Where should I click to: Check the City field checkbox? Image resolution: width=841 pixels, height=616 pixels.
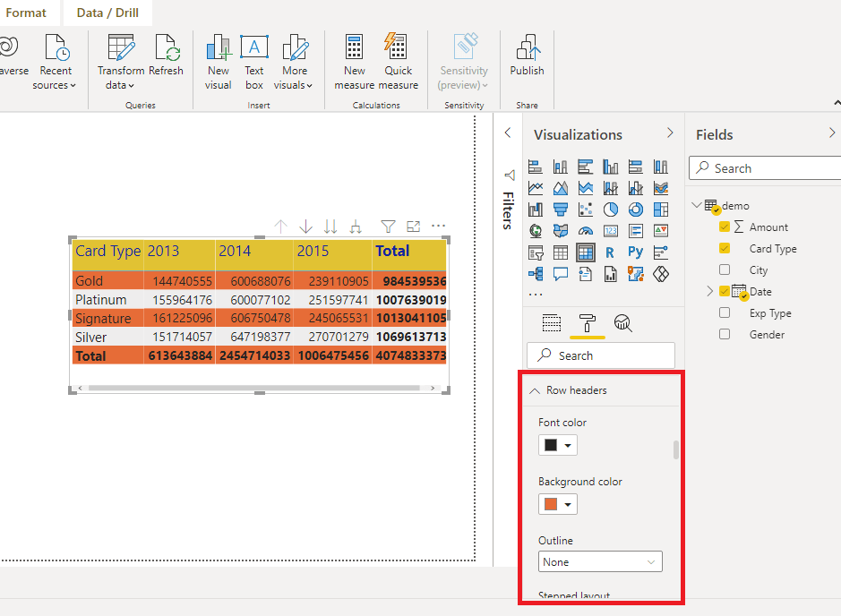pyautogui.click(x=725, y=270)
